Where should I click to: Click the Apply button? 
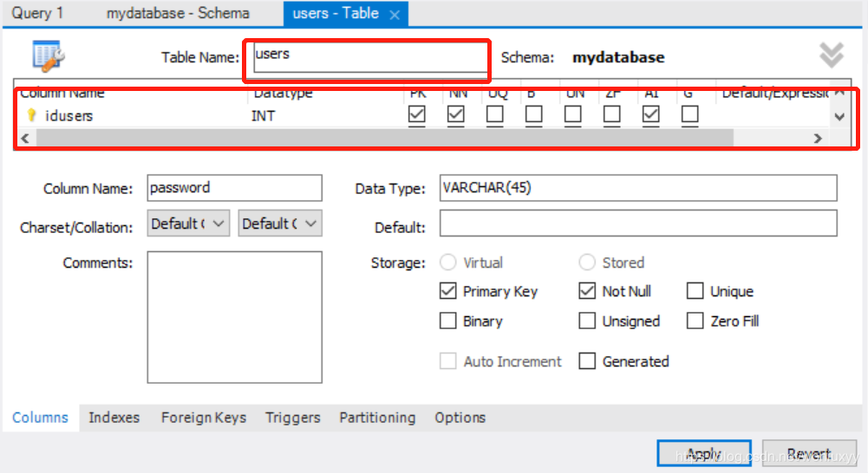[x=704, y=454]
